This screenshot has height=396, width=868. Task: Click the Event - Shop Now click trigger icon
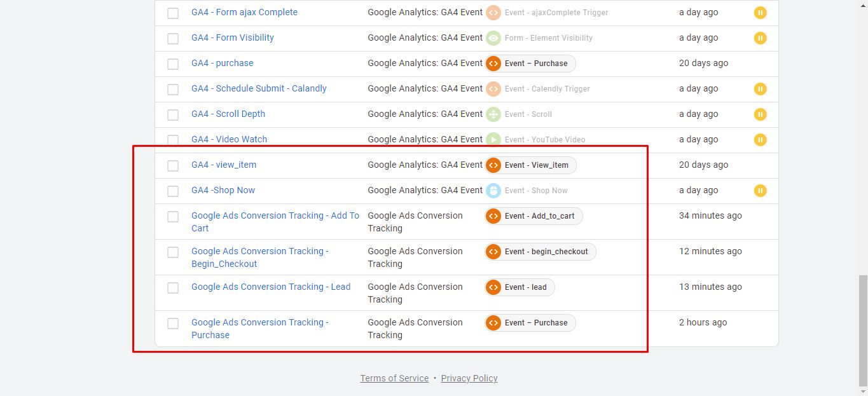493,191
